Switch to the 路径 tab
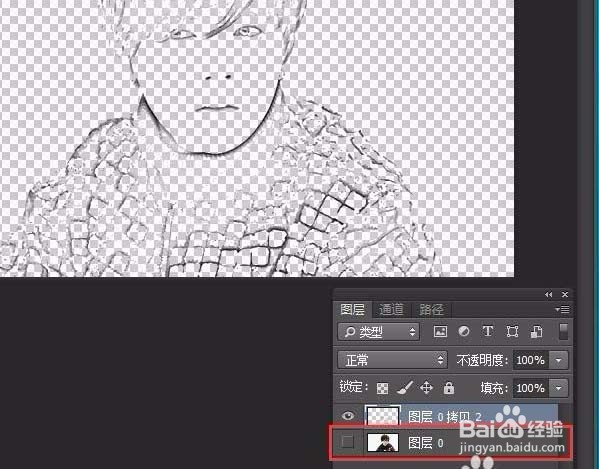 tap(431, 309)
